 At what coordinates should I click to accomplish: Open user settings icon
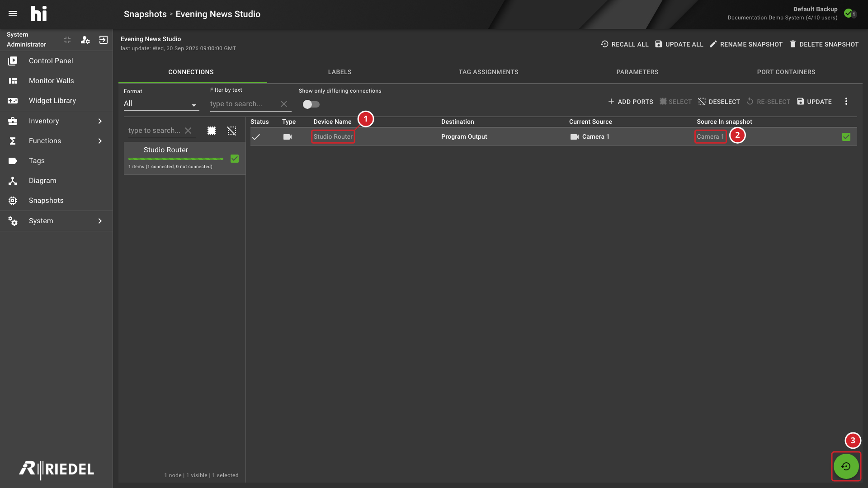[85, 40]
